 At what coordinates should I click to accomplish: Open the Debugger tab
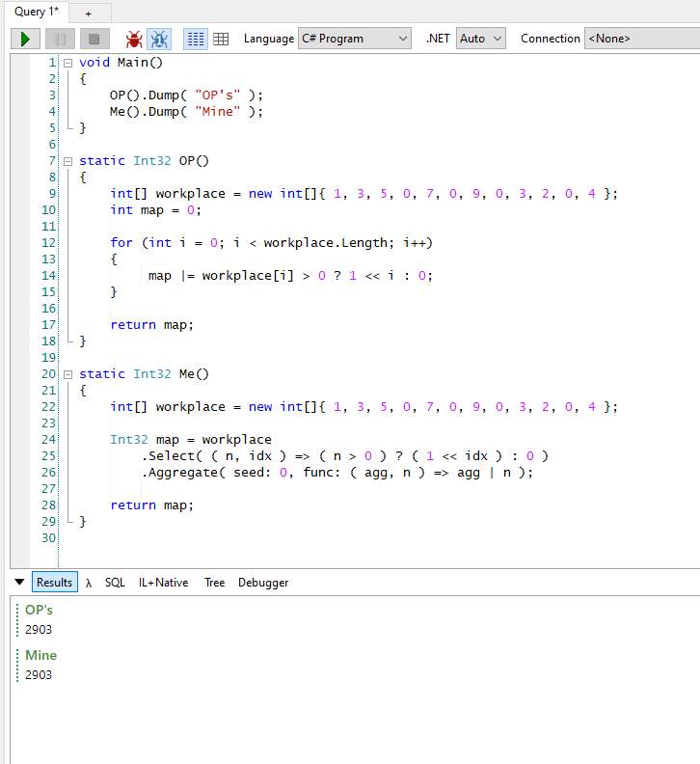[263, 583]
